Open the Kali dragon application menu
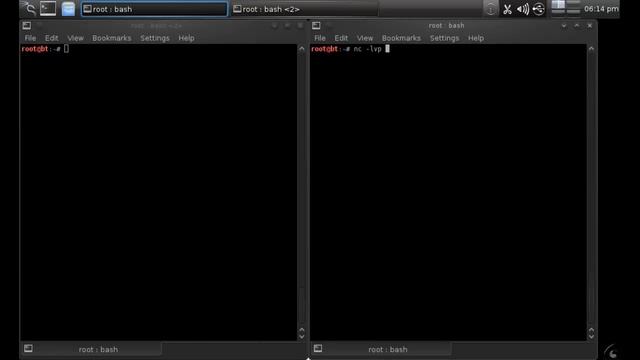 [x=29, y=9]
